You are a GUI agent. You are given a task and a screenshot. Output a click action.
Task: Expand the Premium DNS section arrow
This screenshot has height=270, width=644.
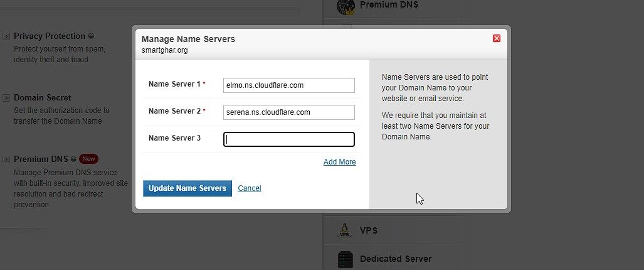6,159
